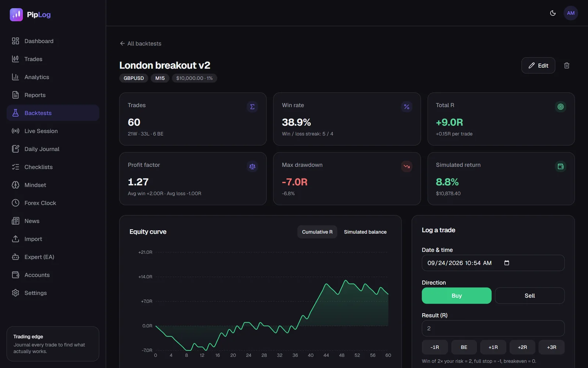Choose the +2R quick result button

(x=522, y=347)
